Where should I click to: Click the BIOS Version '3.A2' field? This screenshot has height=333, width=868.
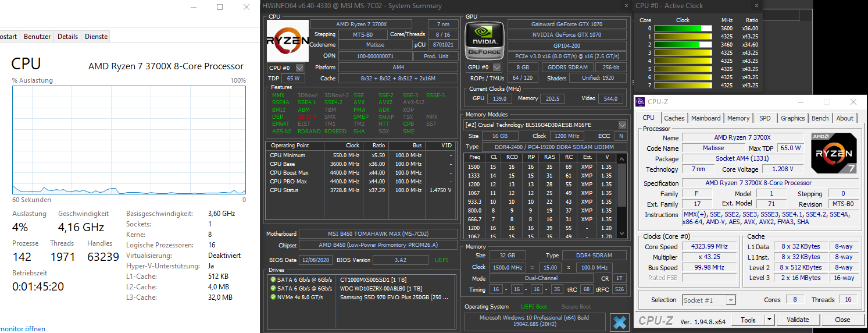(399, 260)
